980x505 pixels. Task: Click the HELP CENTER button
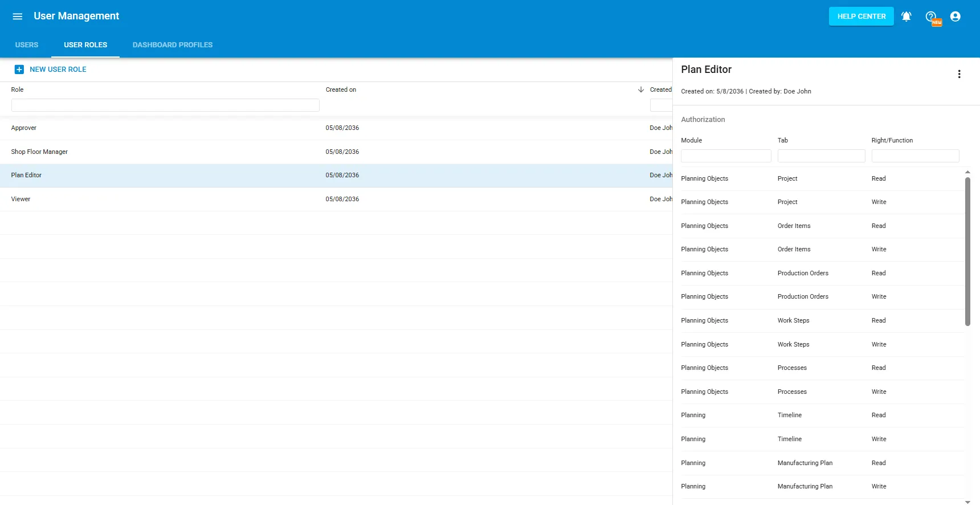click(861, 17)
